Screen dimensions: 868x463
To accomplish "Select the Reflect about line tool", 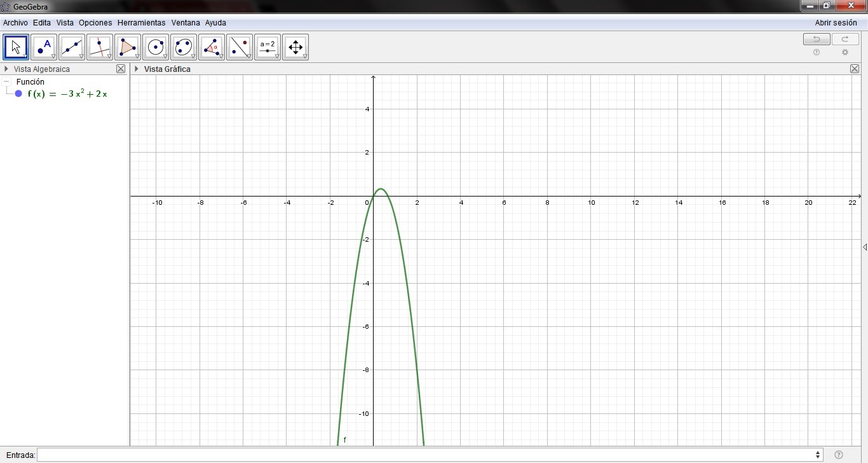I will (x=240, y=47).
